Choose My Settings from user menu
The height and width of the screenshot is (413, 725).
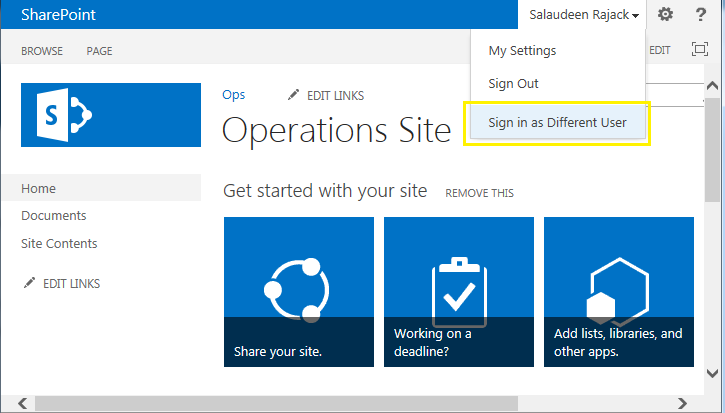[x=522, y=50]
